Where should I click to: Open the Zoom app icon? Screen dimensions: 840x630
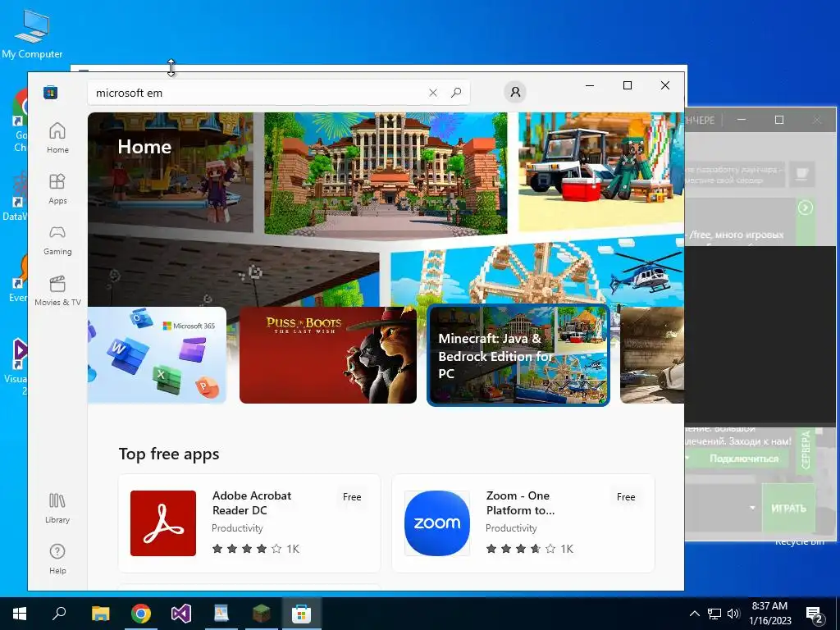[x=437, y=523]
